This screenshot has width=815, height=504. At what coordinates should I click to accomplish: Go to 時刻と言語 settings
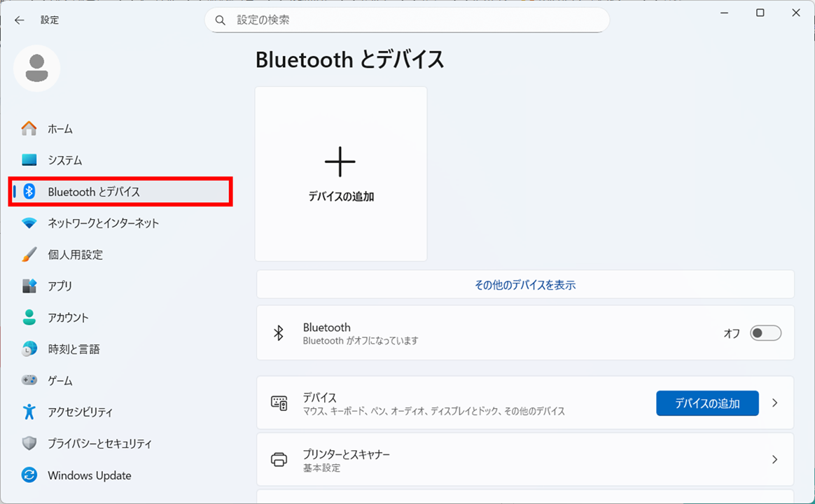pyautogui.click(x=120, y=349)
